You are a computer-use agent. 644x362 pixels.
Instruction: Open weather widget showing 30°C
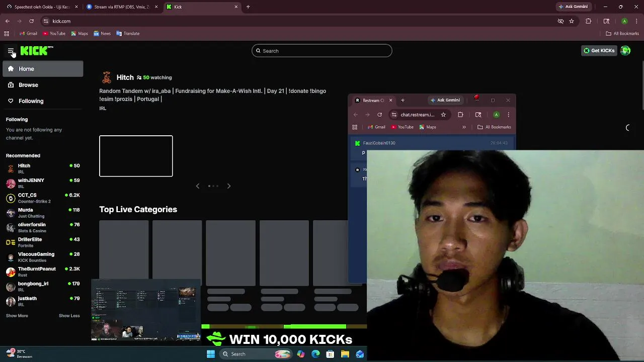coord(20,354)
